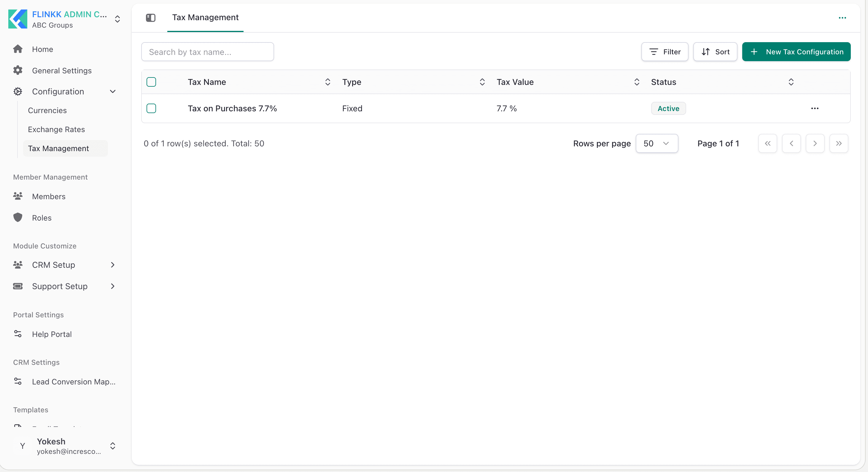Click the New Tax Configuration button

tap(796, 52)
